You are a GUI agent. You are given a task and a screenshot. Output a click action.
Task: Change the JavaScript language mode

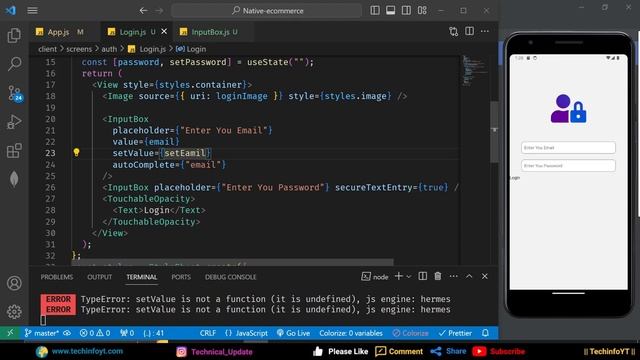point(247,333)
